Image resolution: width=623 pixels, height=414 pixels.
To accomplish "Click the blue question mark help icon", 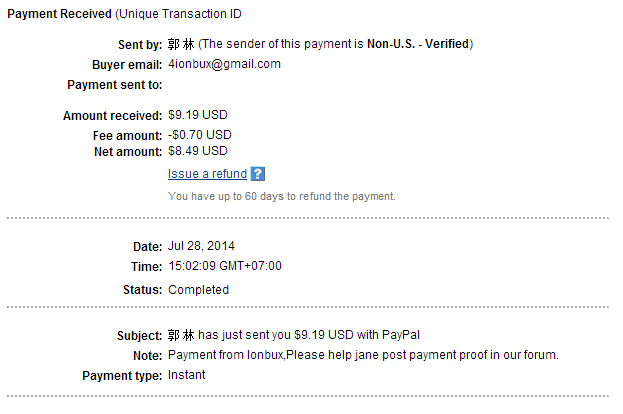I will [x=257, y=174].
